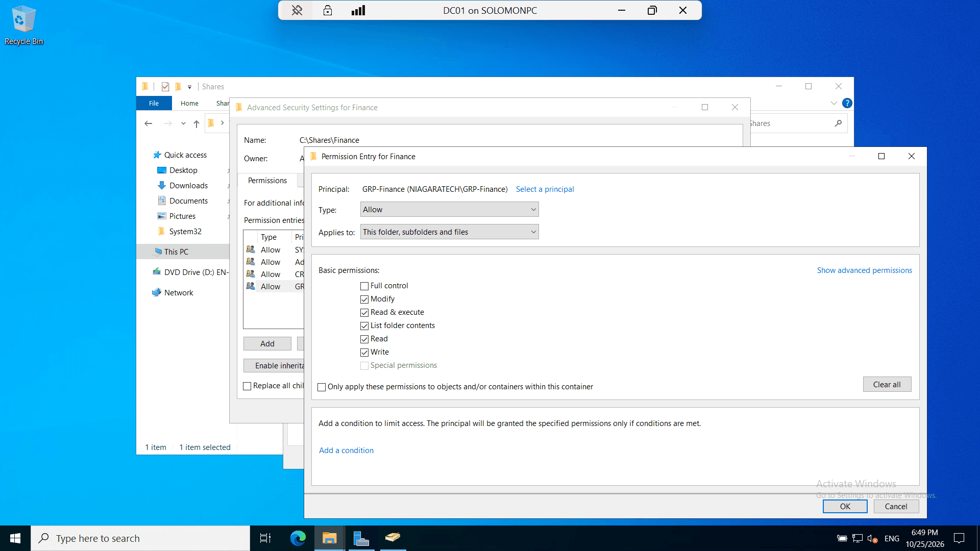Uncheck the Modify permission
This screenshot has height=551, width=980.
pyautogui.click(x=364, y=299)
